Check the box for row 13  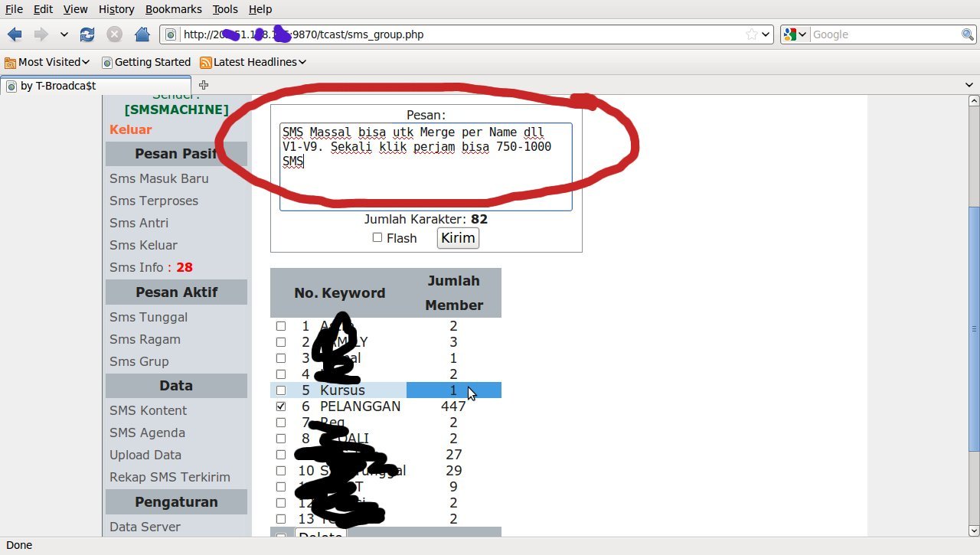pyautogui.click(x=281, y=519)
